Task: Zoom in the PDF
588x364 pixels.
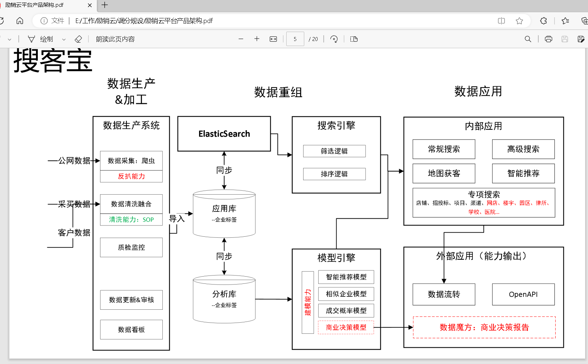Action: (x=257, y=39)
